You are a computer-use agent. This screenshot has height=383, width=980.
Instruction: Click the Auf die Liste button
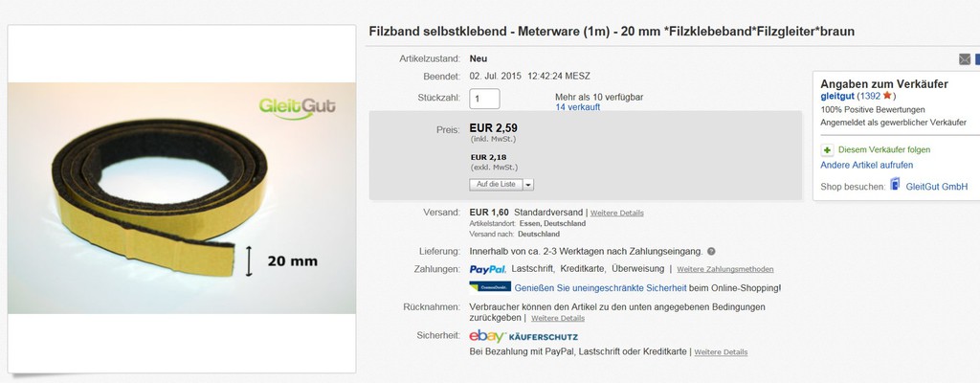coord(496,185)
